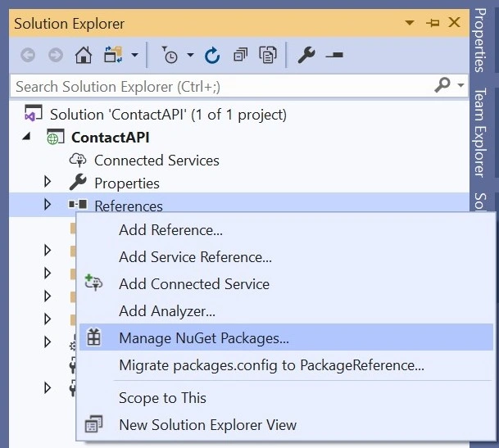Open the views switcher dropdown arrow
Screen dimensions: 499x448
point(135,55)
